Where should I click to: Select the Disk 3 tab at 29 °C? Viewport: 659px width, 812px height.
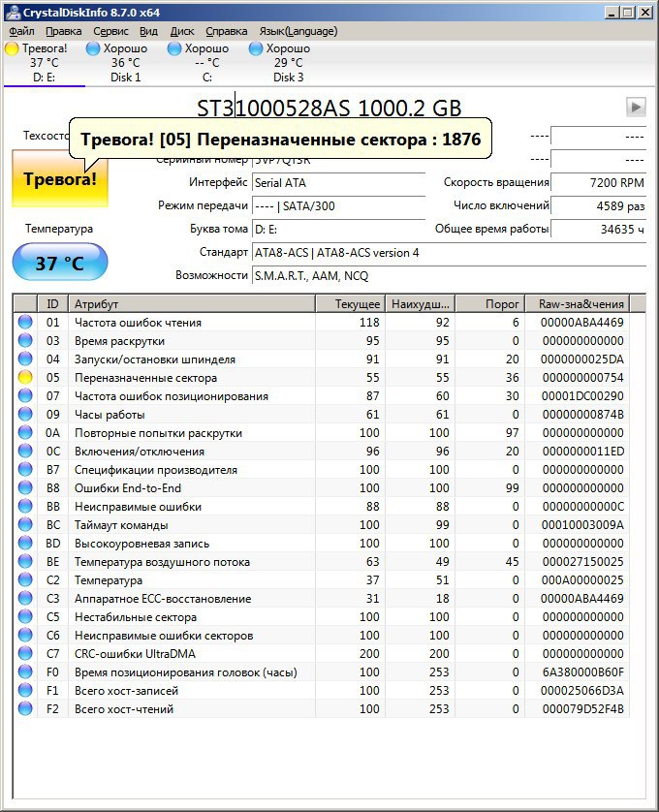tap(288, 63)
